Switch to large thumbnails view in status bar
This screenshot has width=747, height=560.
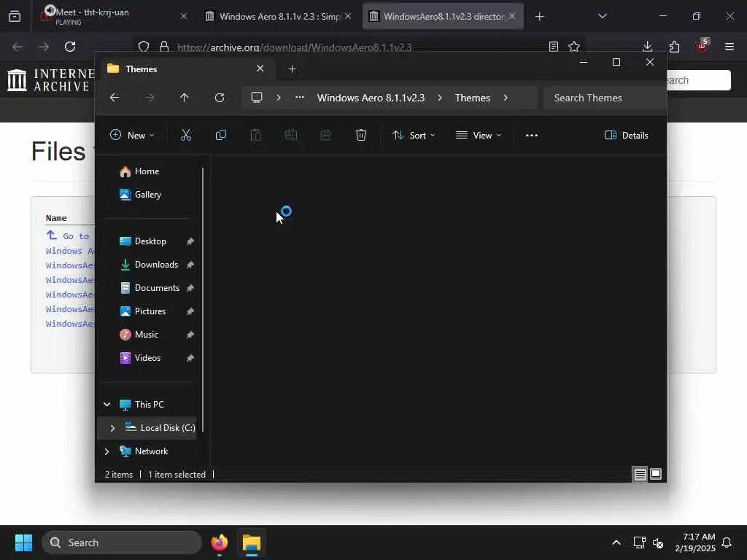click(x=656, y=474)
